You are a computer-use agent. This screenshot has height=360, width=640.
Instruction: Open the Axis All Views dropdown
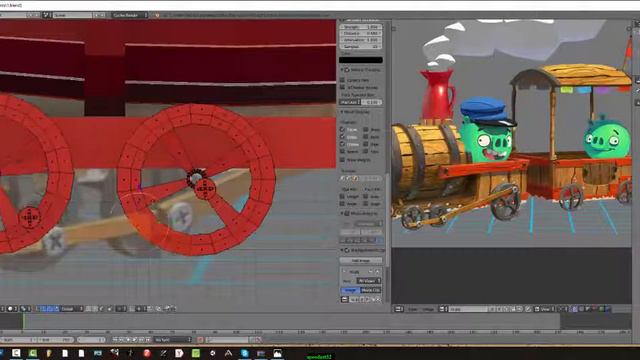tap(369, 281)
